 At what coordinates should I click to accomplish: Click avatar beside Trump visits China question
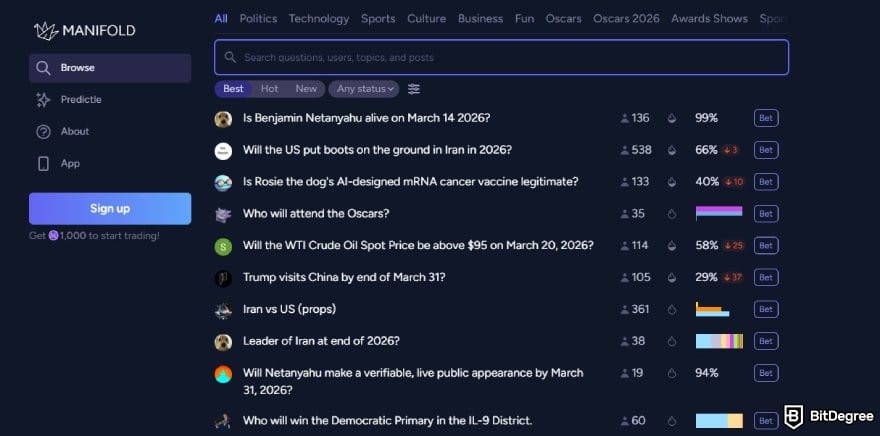click(223, 278)
